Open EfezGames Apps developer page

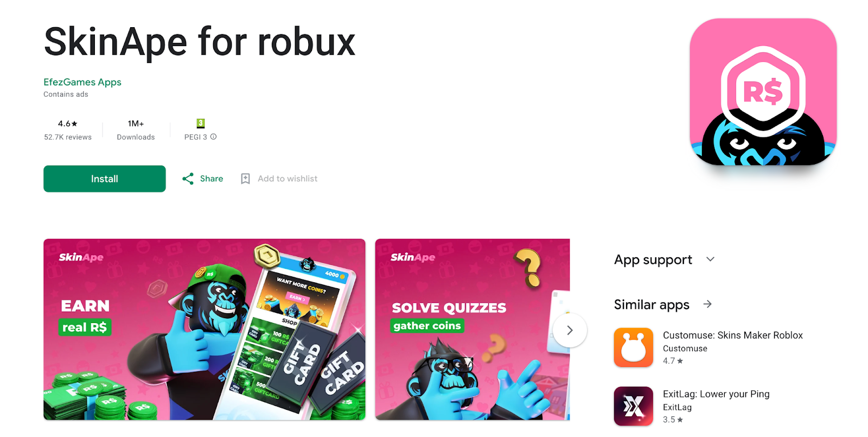click(x=82, y=82)
